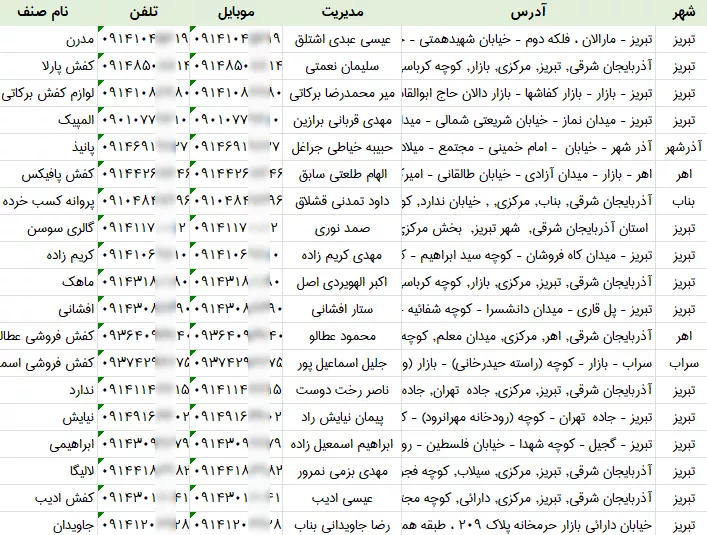Click the guild name cell افشانی
707x535 pixels.
pyautogui.click(x=49, y=310)
